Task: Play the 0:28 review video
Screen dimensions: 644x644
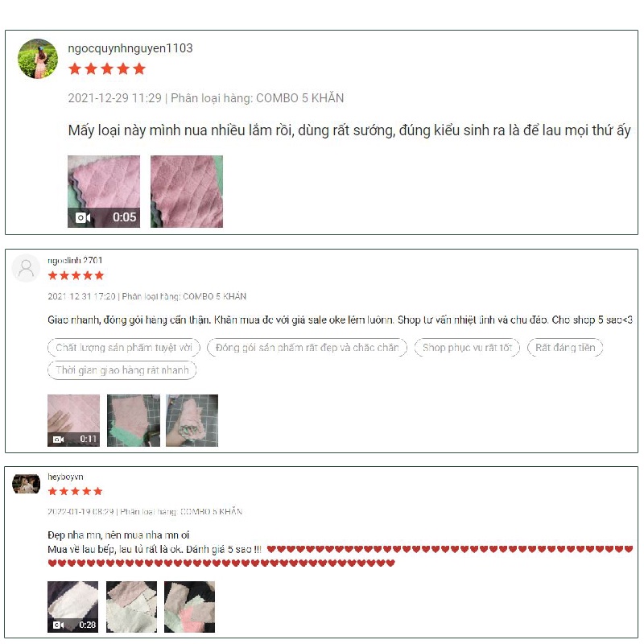Action: [x=72, y=607]
